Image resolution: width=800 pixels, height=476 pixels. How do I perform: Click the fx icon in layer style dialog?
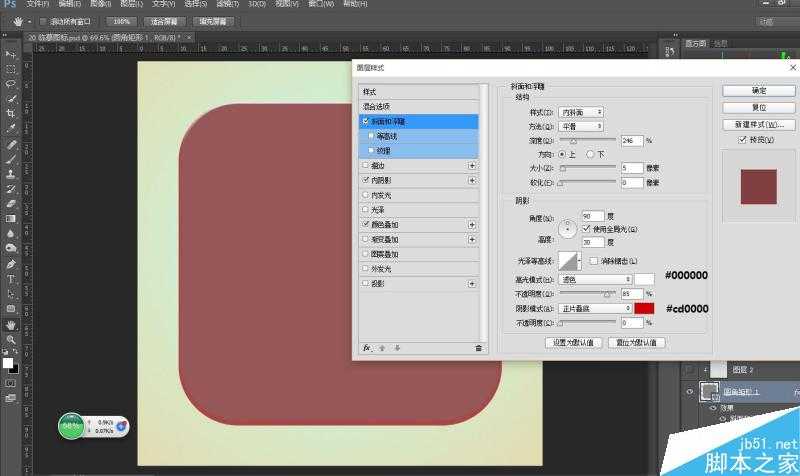click(x=367, y=347)
